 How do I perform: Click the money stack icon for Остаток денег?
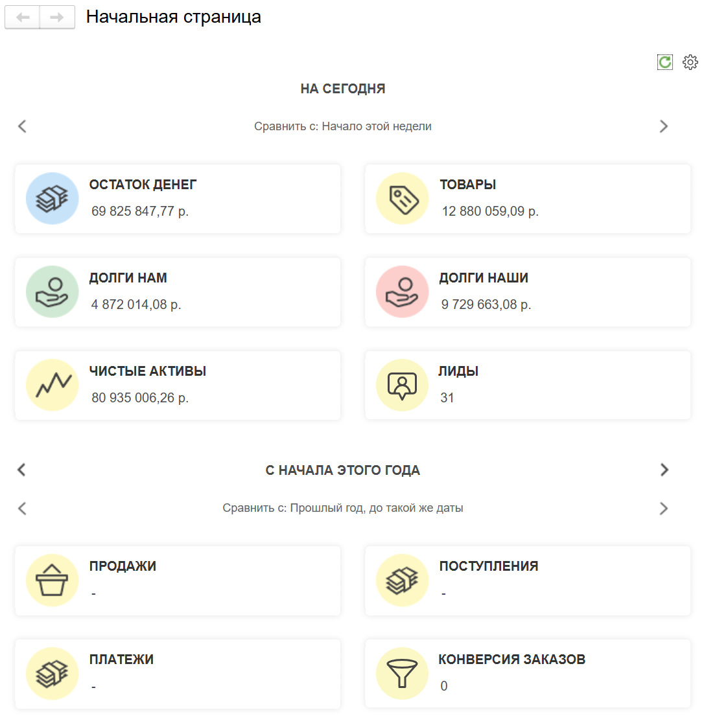click(x=53, y=198)
